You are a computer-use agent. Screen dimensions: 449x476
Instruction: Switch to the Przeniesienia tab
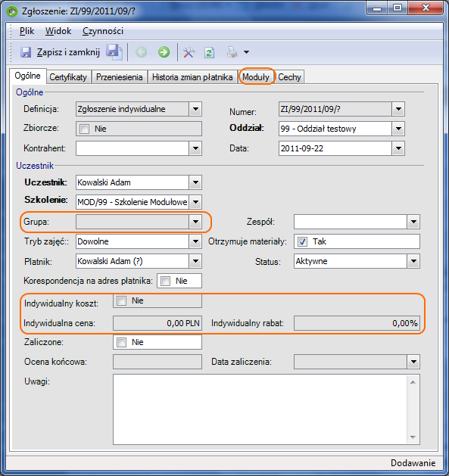(120, 77)
